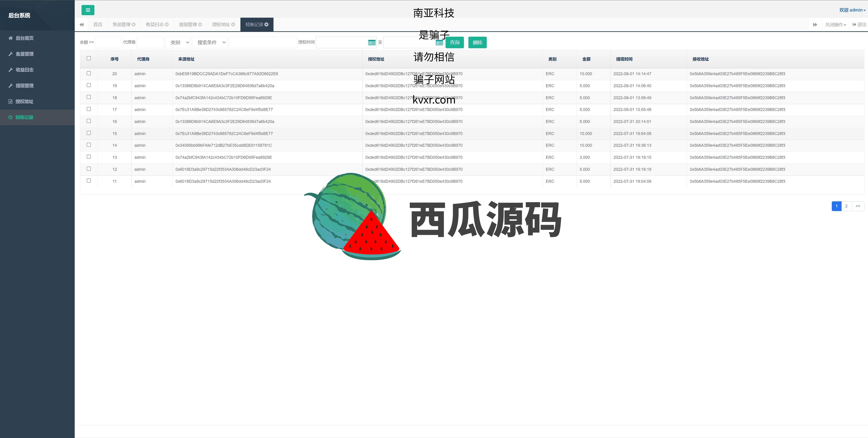The height and width of the screenshot is (438, 868).
Task: Check the checkbox for row 15
Action: (89, 133)
